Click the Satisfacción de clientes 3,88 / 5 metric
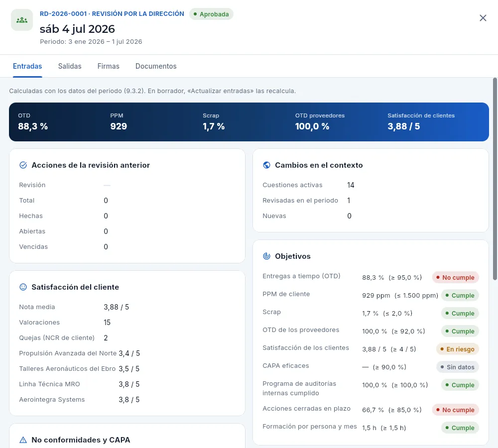The image size is (498, 448). (x=421, y=122)
